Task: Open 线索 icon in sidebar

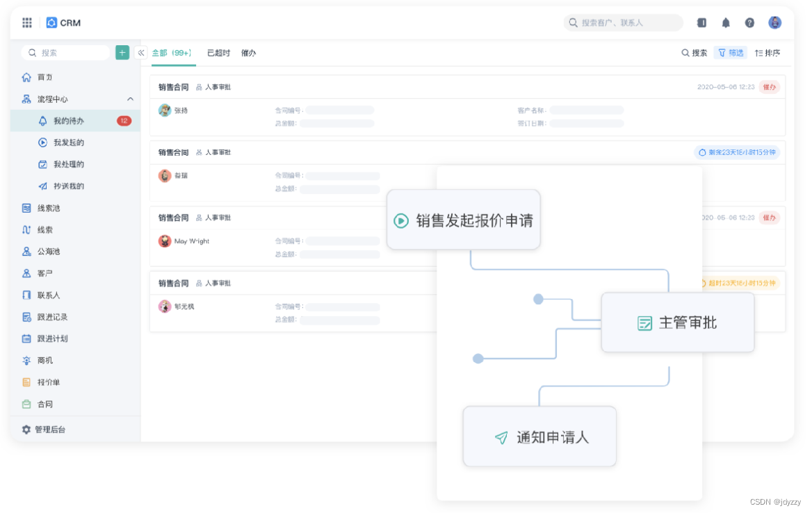Action: pyautogui.click(x=26, y=230)
